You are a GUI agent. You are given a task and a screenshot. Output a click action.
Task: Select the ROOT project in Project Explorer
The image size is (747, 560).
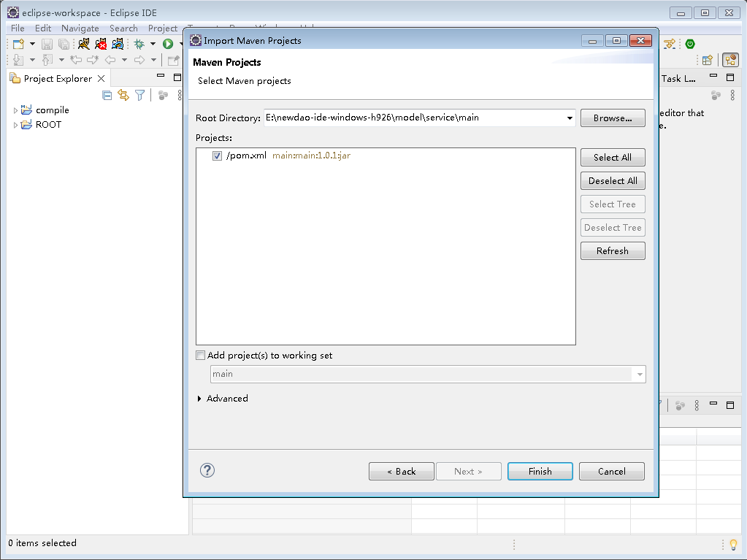click(49, 125)
